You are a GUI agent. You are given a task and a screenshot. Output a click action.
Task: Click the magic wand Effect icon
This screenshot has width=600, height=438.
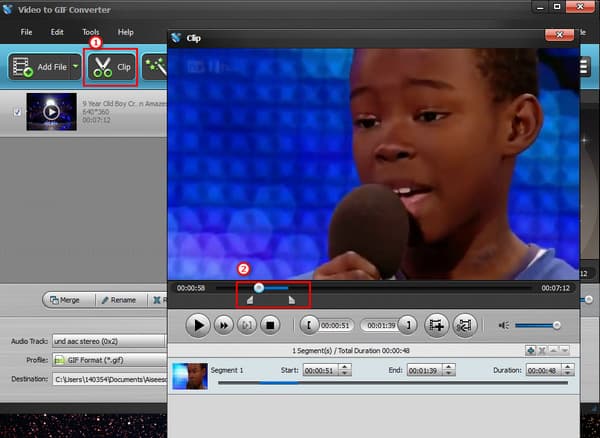(x=157, y=67)
